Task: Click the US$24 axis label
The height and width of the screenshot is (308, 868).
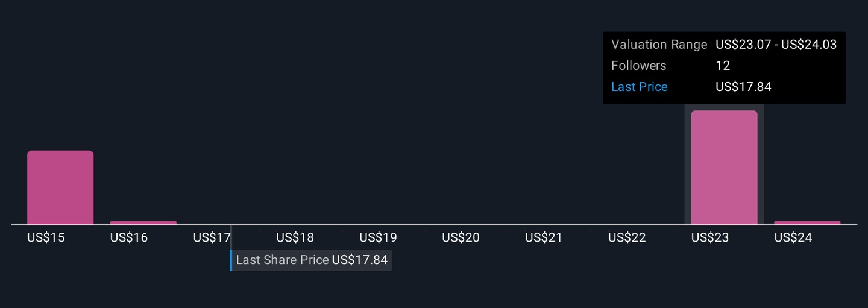Action: click(x=793, y=238)
